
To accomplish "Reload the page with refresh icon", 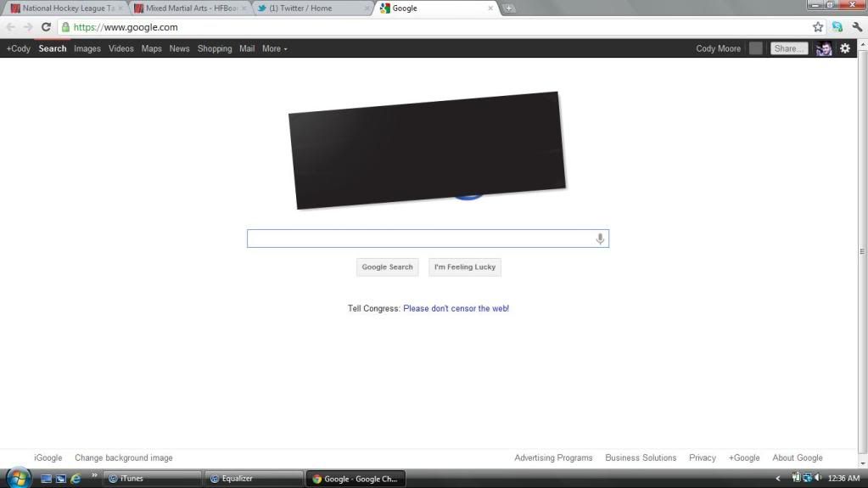I will click(x=46, y=27).
